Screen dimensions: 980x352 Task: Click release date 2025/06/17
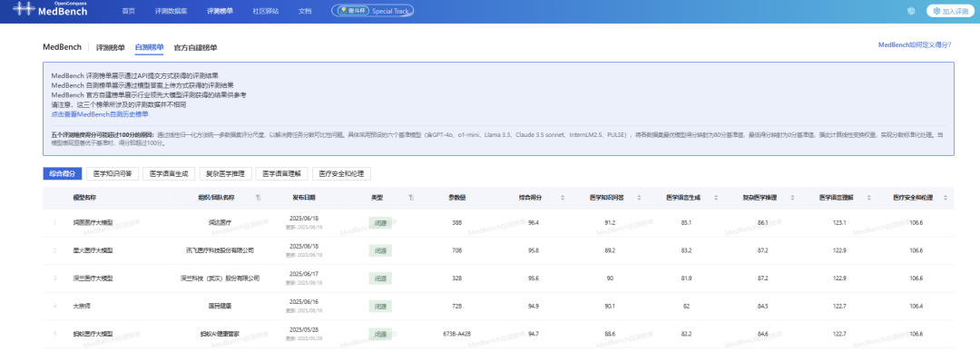click(304, 274)
